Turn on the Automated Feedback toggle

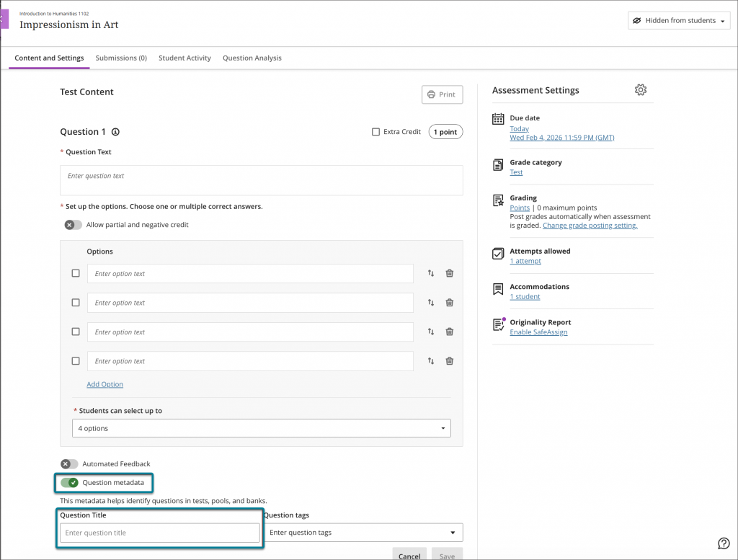pos(69,463)
